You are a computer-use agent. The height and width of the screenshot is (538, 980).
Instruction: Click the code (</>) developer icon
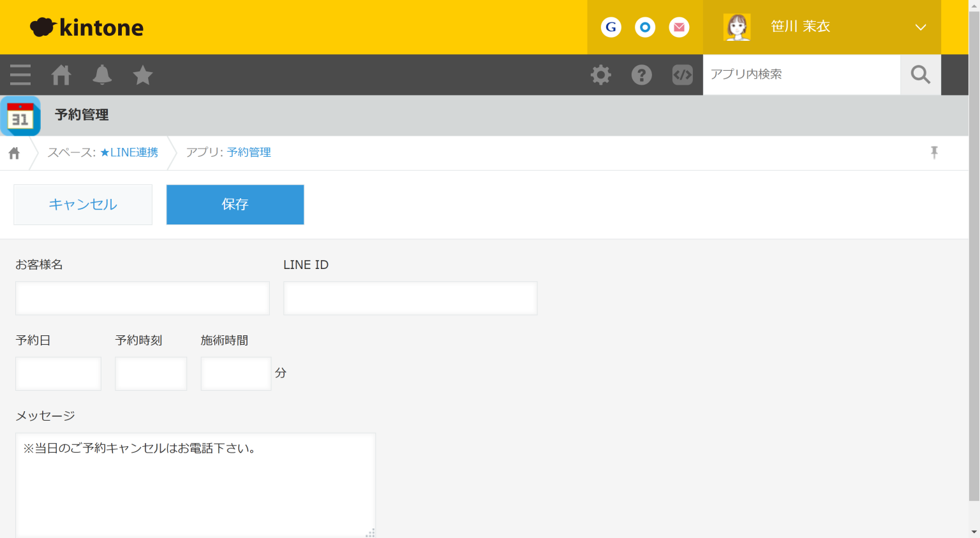click(x=682, y=75)
